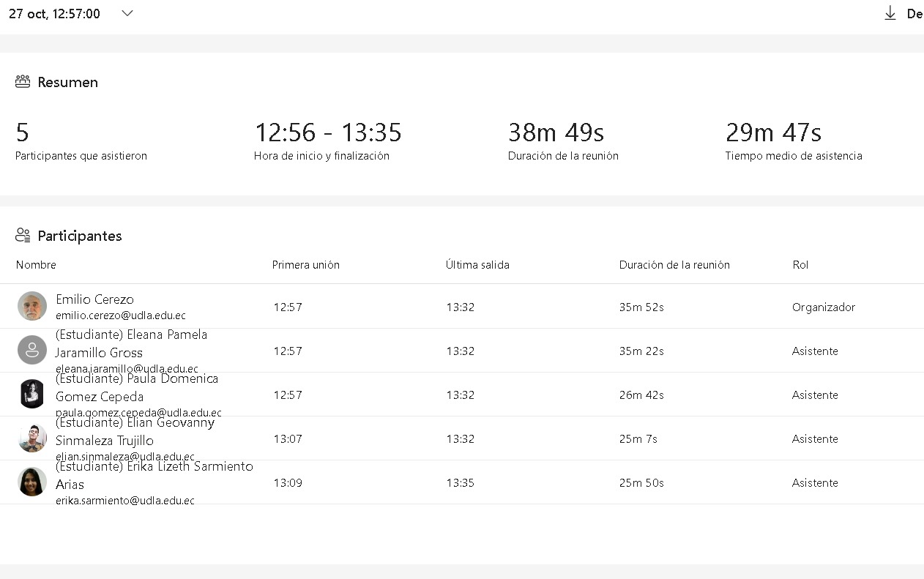Screen dimensions: 924x579
Task: Click Paula Gomez Cepeda's avatar
Action: [32, 394]
